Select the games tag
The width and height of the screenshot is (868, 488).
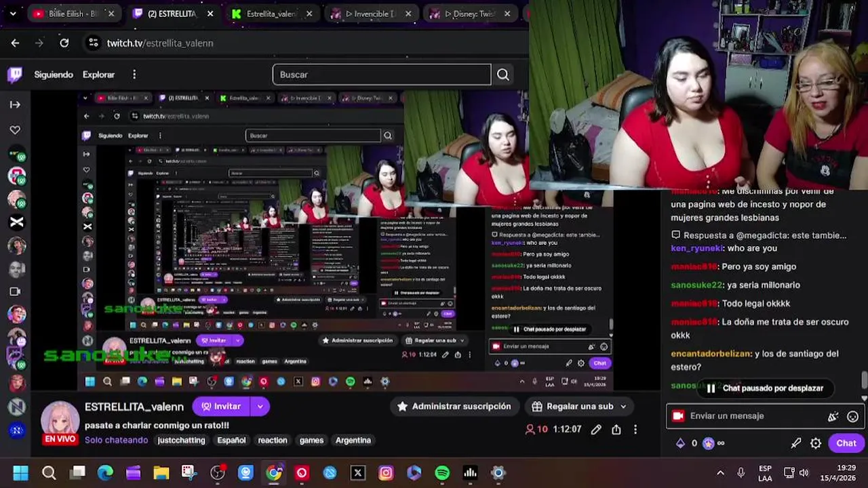[x=312, y=440]
